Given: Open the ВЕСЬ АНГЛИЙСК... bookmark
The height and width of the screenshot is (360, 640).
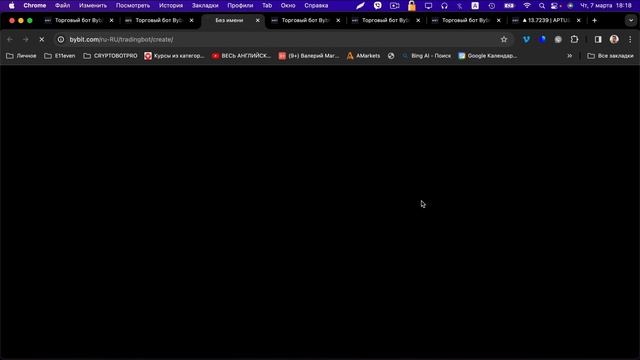Looking at the screenshot, I should pyautogui.click(x=241, y=56).
